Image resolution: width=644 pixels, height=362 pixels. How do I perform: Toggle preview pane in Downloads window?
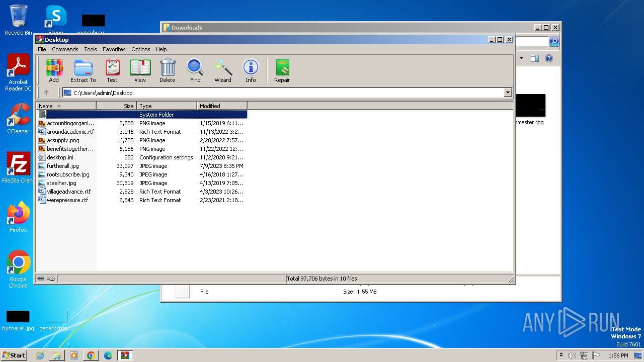pyautogui.click(x=535, y=58)
